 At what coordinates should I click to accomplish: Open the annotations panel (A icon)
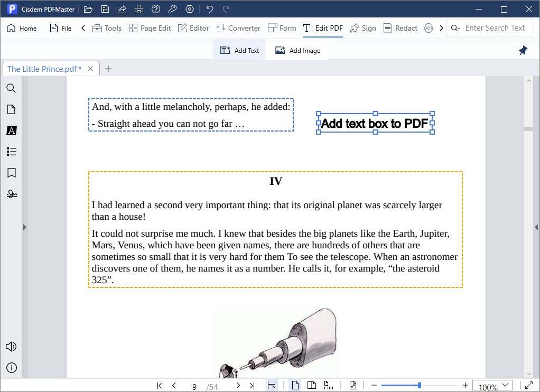click(x=12, y=130)
